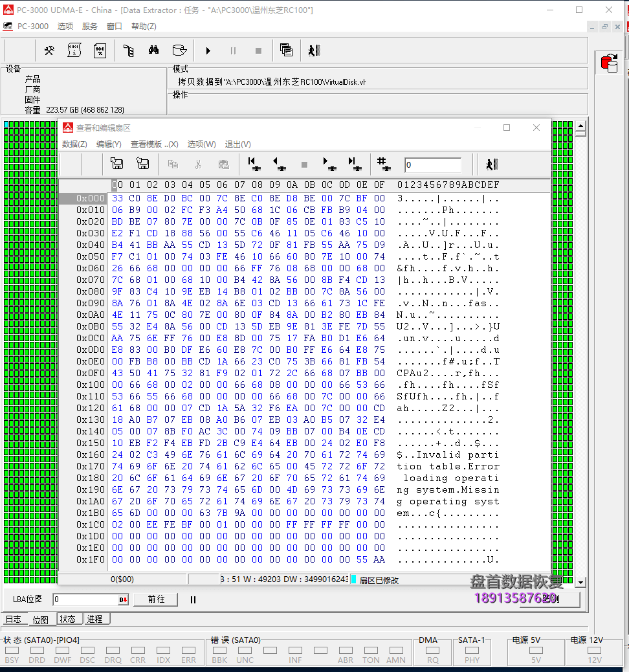Click the stop square in the sector editor toolbar

304,164
